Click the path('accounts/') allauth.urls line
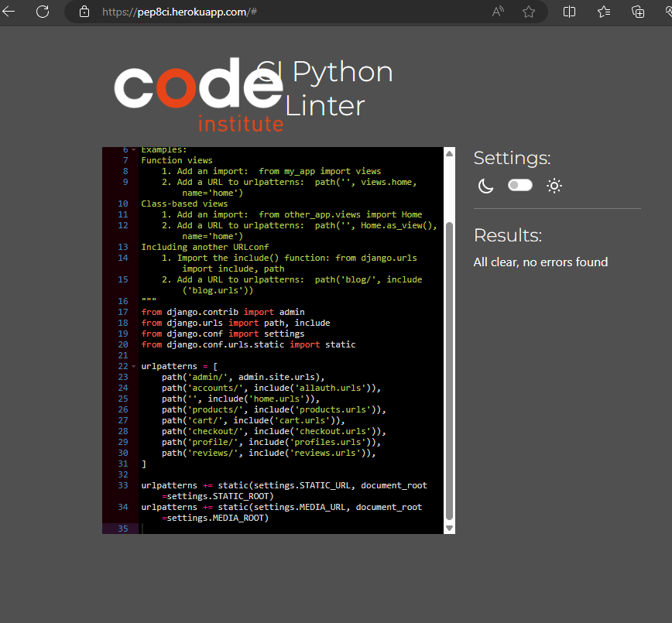Screen dimensions: 672x623 pyautogui.click(x=271, y=388)
